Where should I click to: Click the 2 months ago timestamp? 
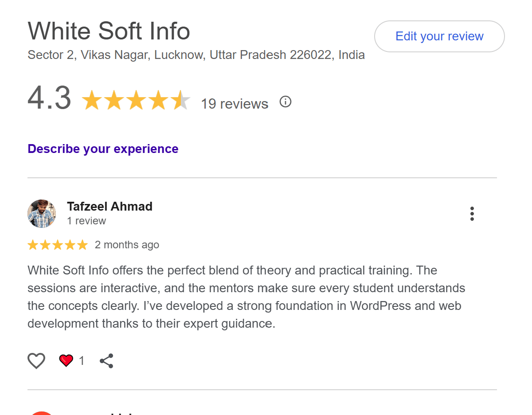point(127,245)
